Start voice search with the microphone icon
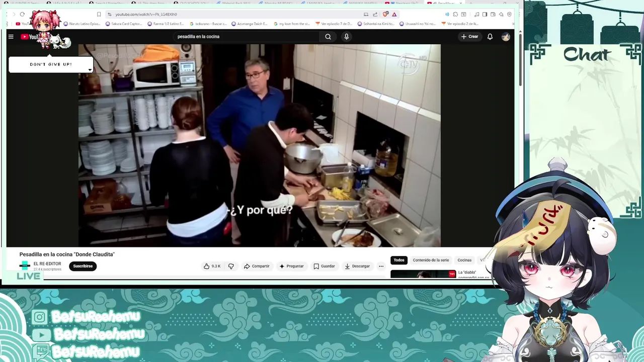 coord(346,37)
